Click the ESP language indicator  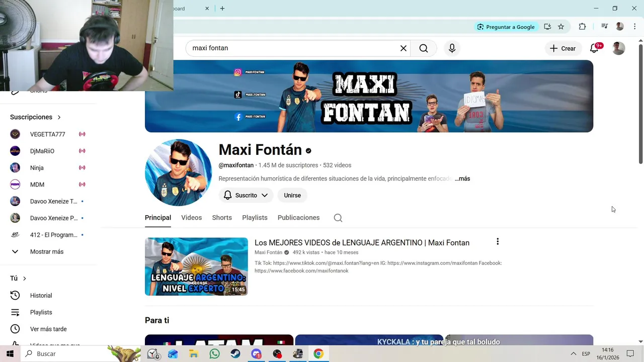coord(586,354)
